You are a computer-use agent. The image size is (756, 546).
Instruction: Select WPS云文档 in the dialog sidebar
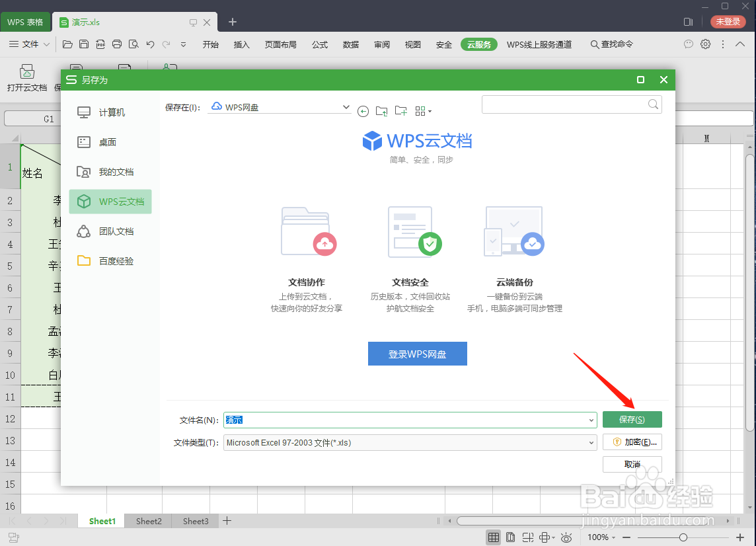[110, 202]
